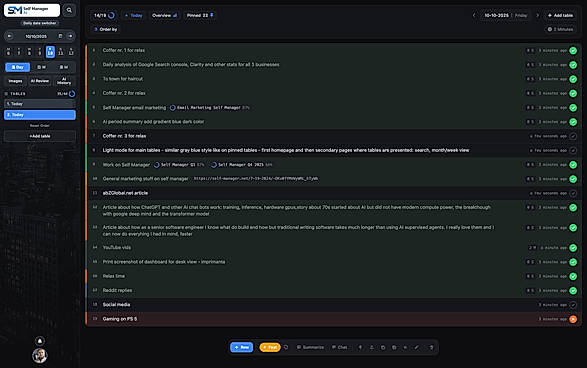Viewport: 587px width, 368px height.
Task: Select day 7 in the week strip
Action: [19, 52]
